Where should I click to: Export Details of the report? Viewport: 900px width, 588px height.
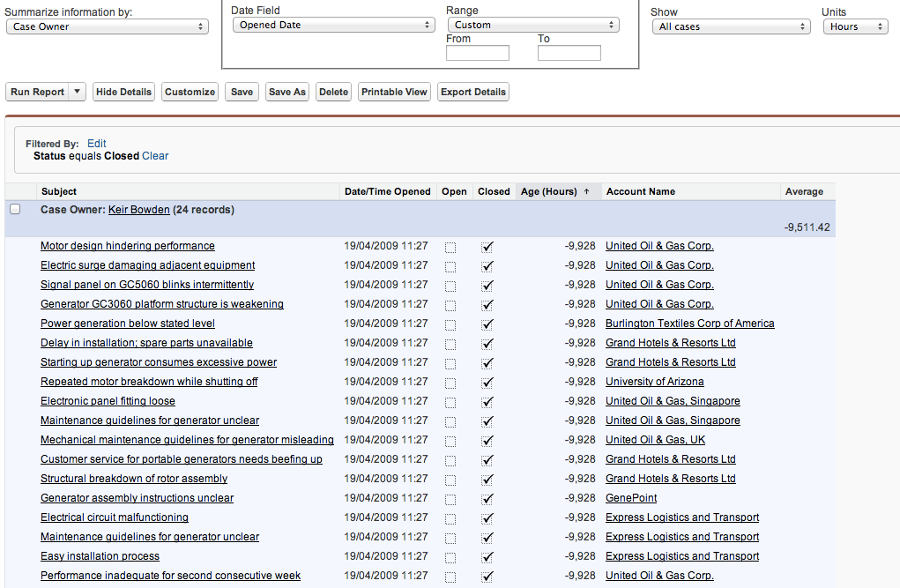(472, 92)
